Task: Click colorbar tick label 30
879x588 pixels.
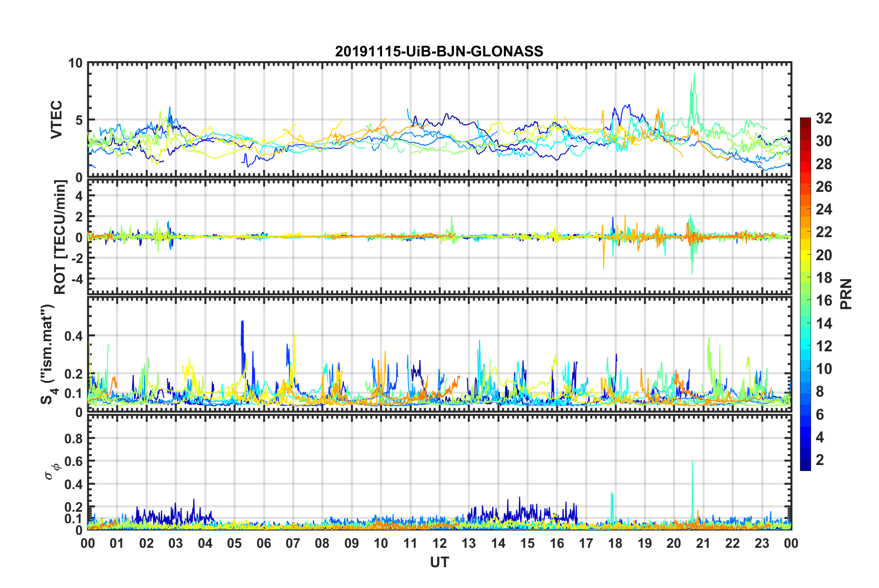Action: [x=824, y=141]
